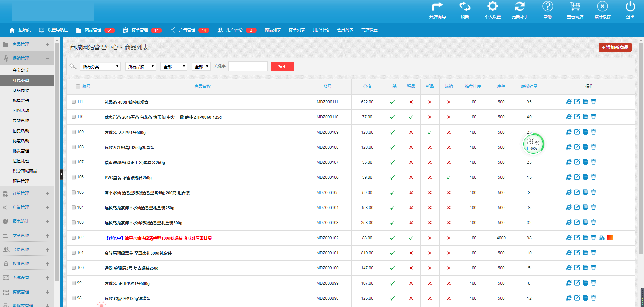Click 添加新商品 add product button

point(615,47)
